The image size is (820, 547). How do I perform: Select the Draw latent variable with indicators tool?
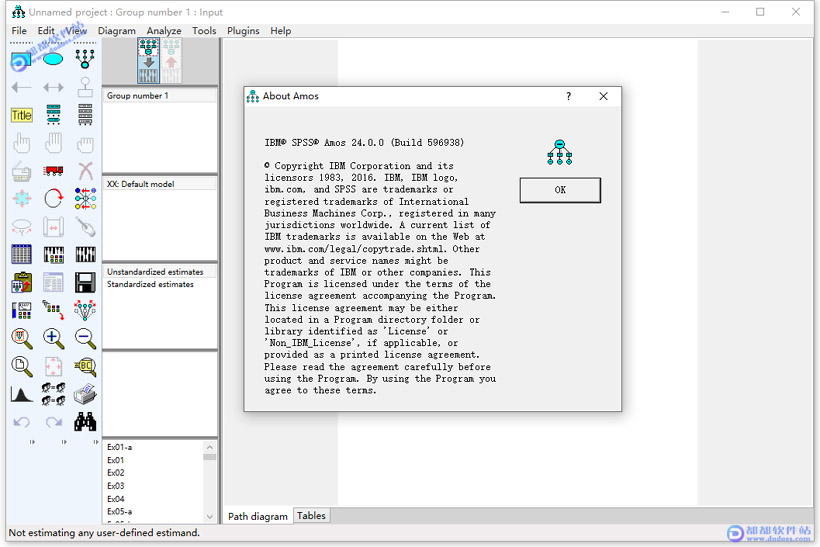pos(85,59)
